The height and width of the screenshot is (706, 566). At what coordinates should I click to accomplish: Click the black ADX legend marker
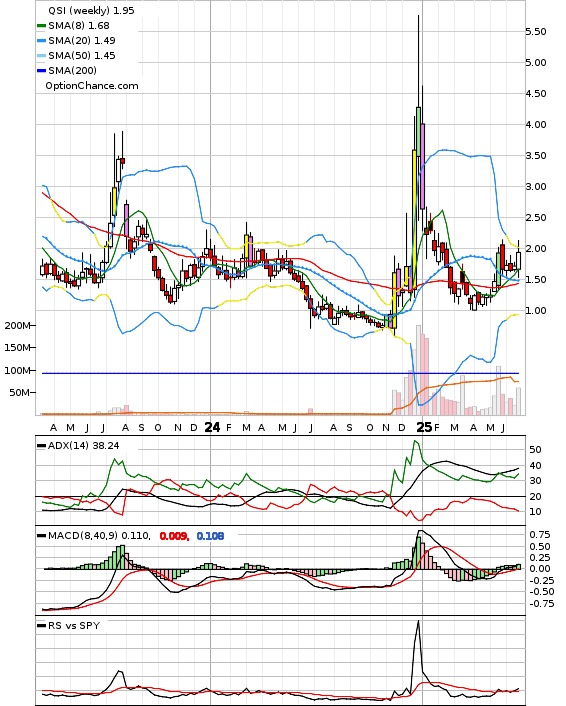[41, 446]
